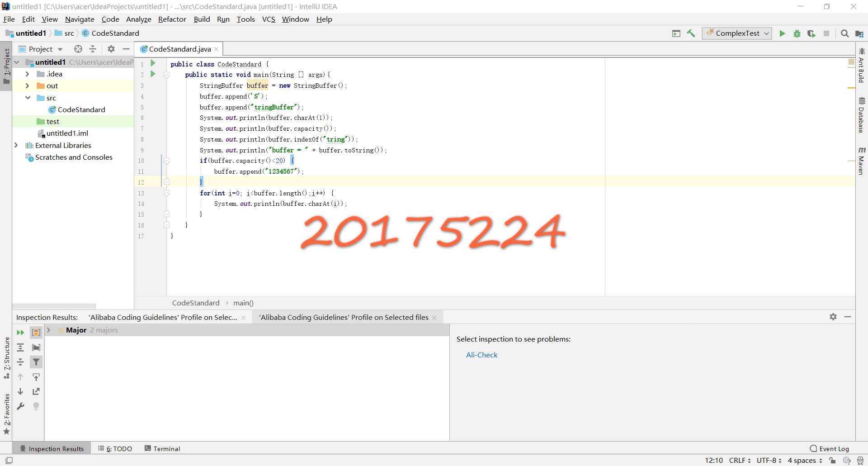
Task: Expand the Major inspection group
Action: pos(49,330)
